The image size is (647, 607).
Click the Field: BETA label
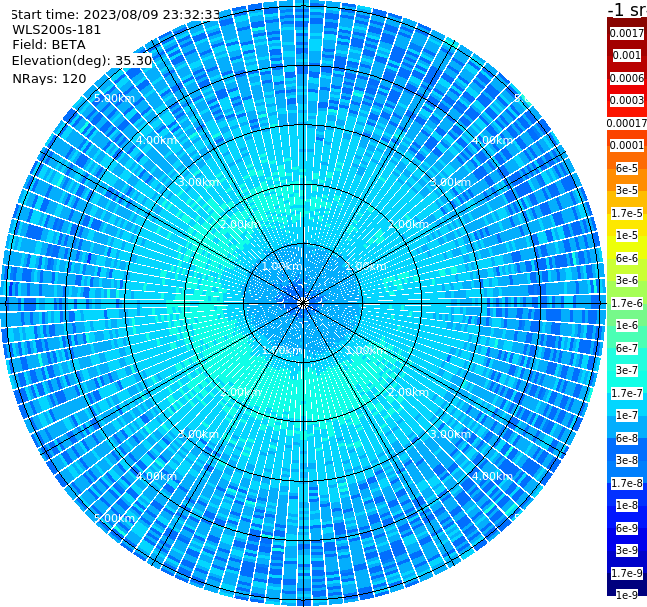(49, 45)
